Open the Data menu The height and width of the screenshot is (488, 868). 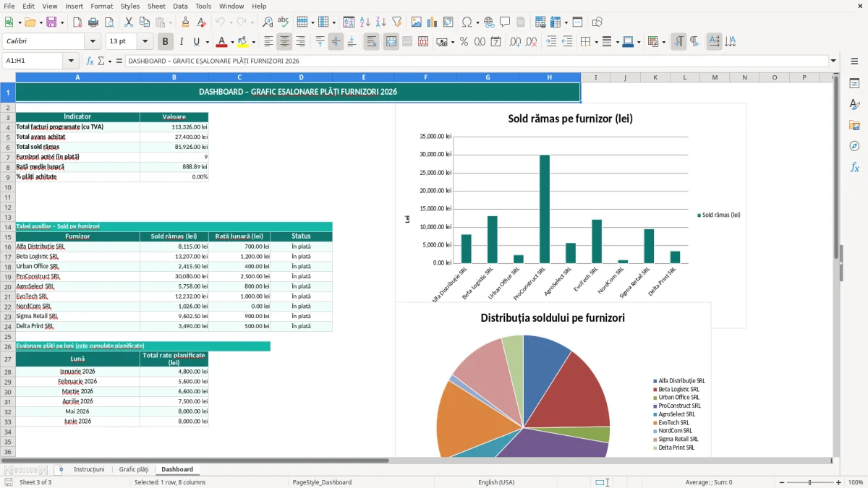pos(180,6)
